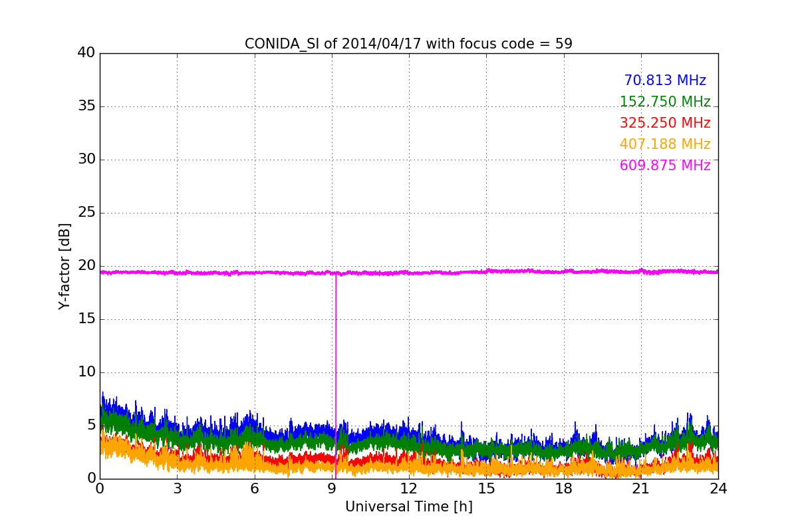Viewport: 798px width, 532px height.
Task: Click the x-axis tick label 24
Action: [718, 488]
